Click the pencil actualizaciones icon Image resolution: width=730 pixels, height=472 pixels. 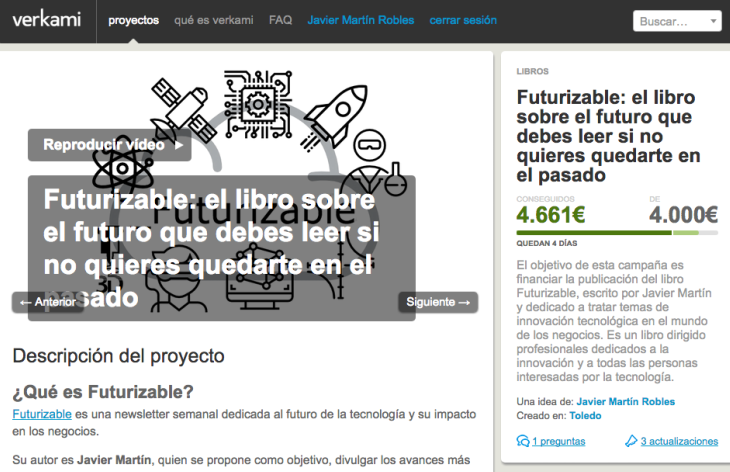(x=631, y=441)
